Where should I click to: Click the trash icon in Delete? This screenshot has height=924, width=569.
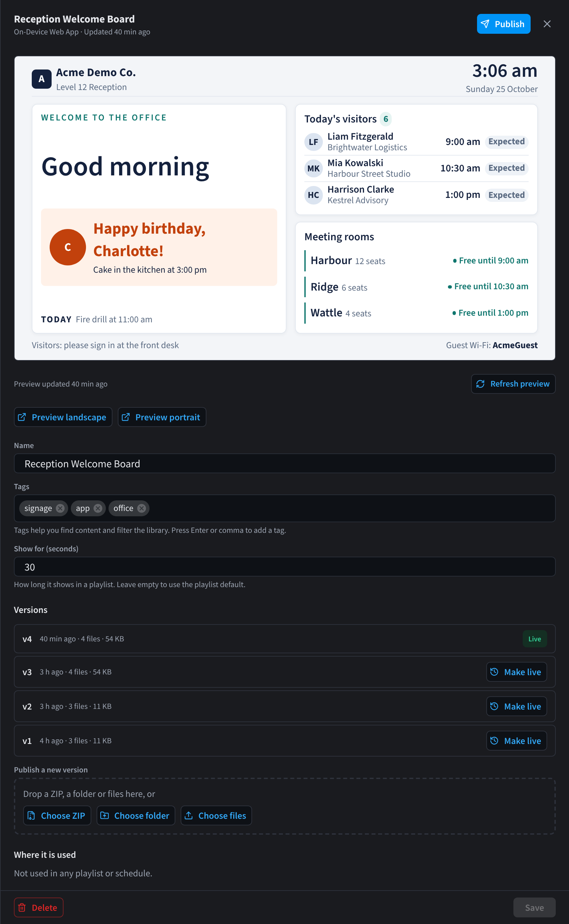22,907
